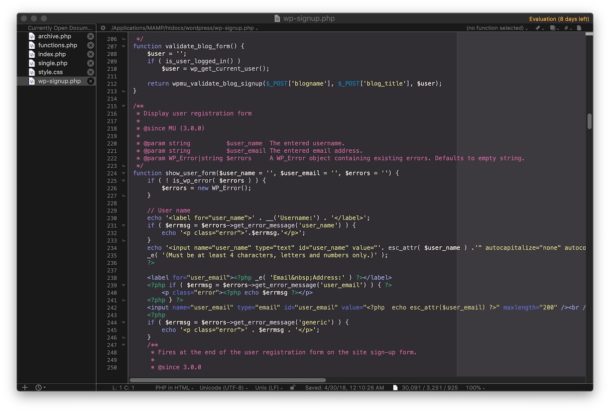Collapse the fold at line 207 validate_blog_form

click(x=124, y=46)
